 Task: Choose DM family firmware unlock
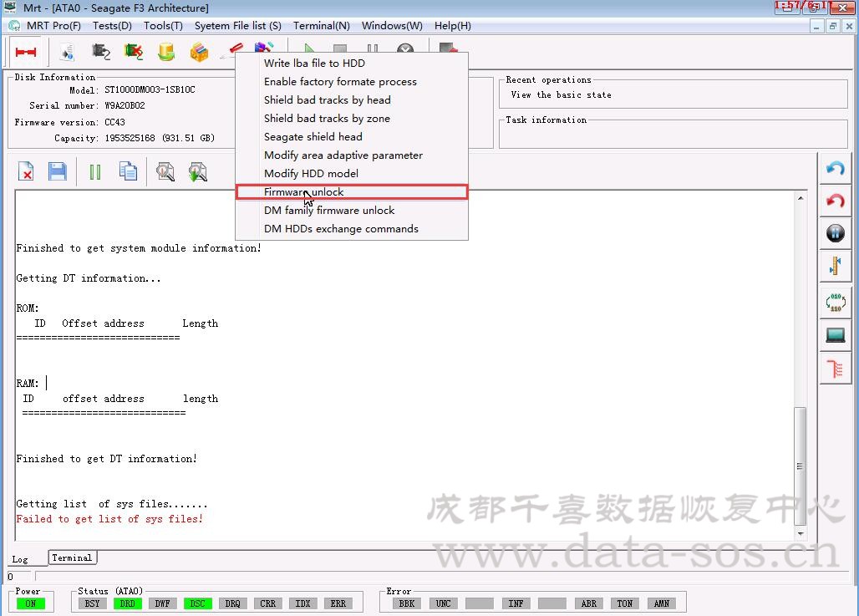click(329, 211)
